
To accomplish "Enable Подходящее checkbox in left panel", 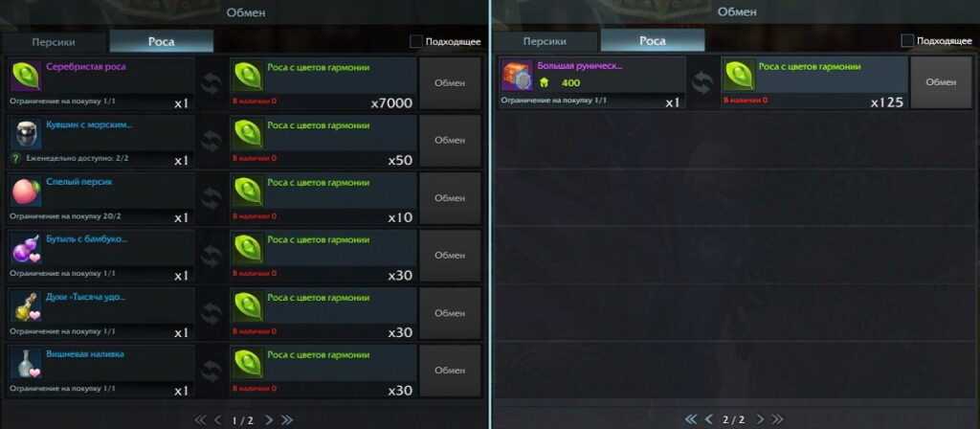I will click(415, 41).
